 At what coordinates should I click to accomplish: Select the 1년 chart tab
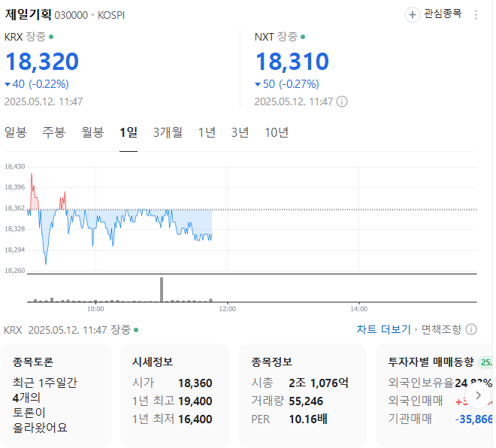208,133
